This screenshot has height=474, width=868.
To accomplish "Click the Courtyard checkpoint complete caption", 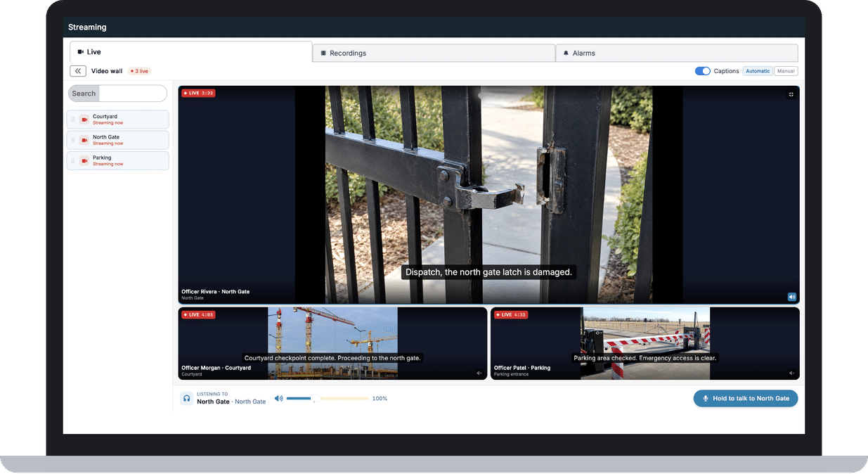I will pyautogui.click(x=332, y=358).
